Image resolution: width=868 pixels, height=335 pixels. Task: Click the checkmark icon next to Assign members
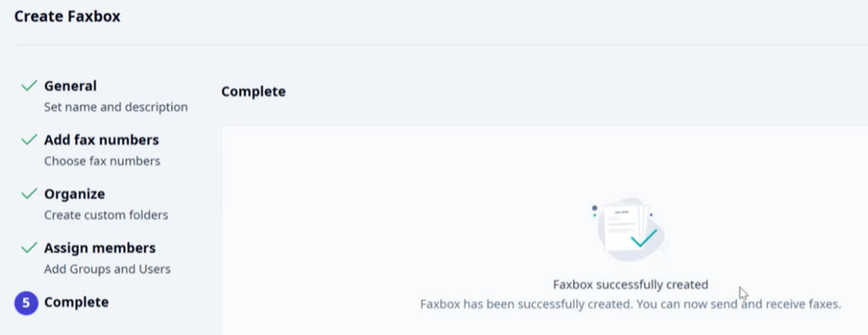pyautogui.click(x=29, y=248)
